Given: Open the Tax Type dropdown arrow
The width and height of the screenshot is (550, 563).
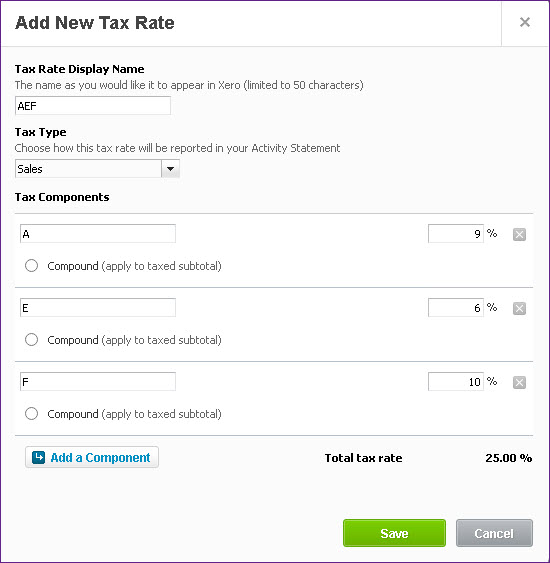Looking at the screenshot, I should [x=171, y=169].
